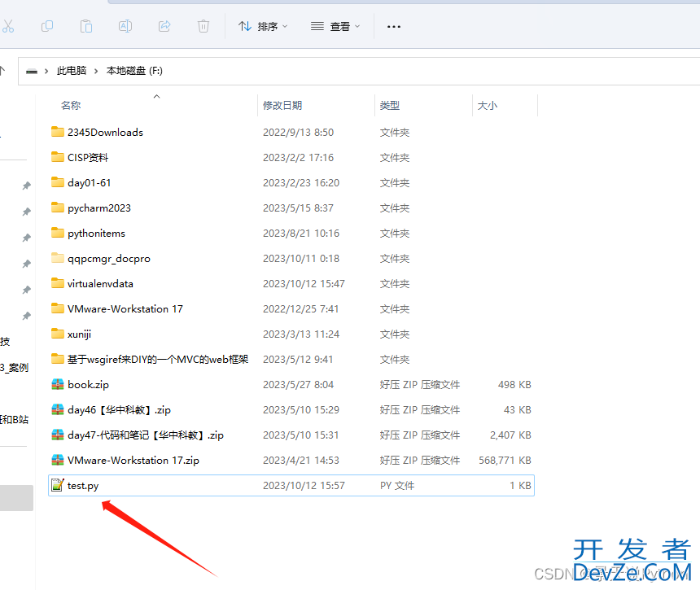This screenshot has width=700, height=590.
Task: Select the CISP资料 folder icon
Action: tap(58, 156)
